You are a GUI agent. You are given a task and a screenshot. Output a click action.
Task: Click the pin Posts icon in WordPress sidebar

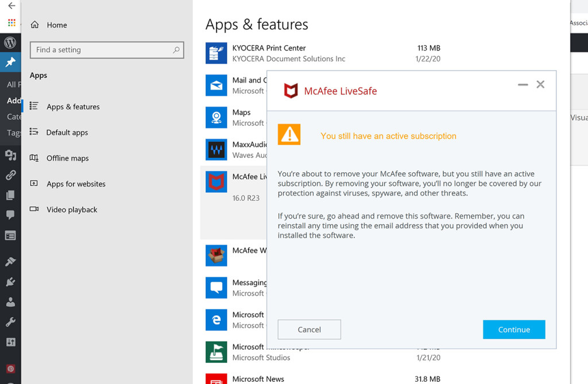pyautogui.click(x=10, y=62)
